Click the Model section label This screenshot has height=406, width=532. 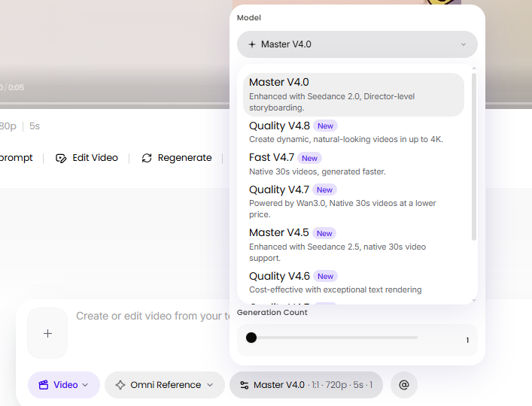(x=249, y=17)
